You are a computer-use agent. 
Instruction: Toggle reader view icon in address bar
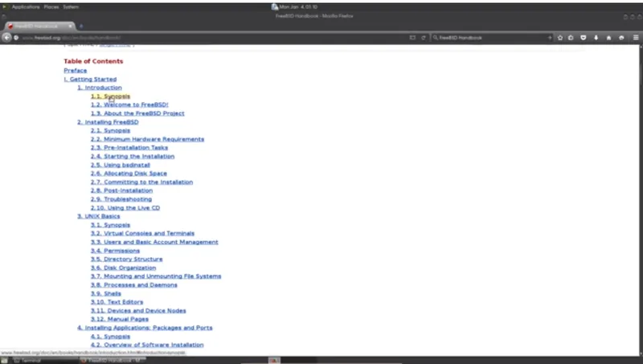pyautogui.click(x=412, y=38)
